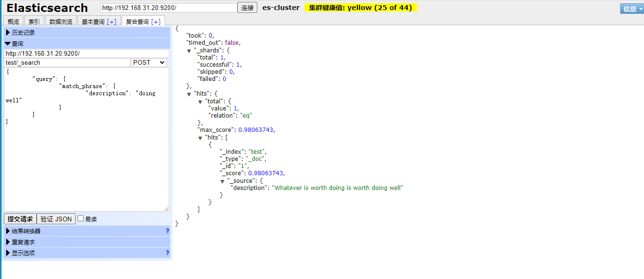This screenshot has height=279, width=644.
Task: Collapse the "_source" JSON node arrow
Action: [x=223, y=181]
